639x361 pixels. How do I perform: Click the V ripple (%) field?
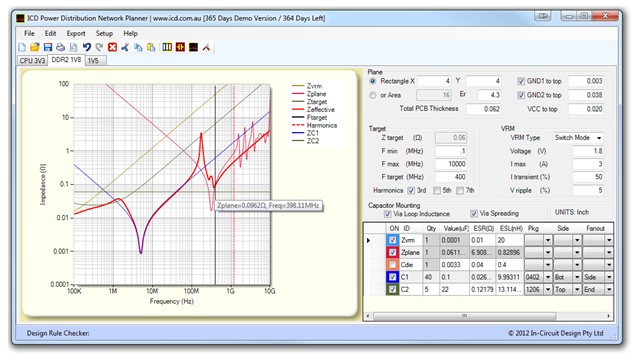click(x=588, y=190)
